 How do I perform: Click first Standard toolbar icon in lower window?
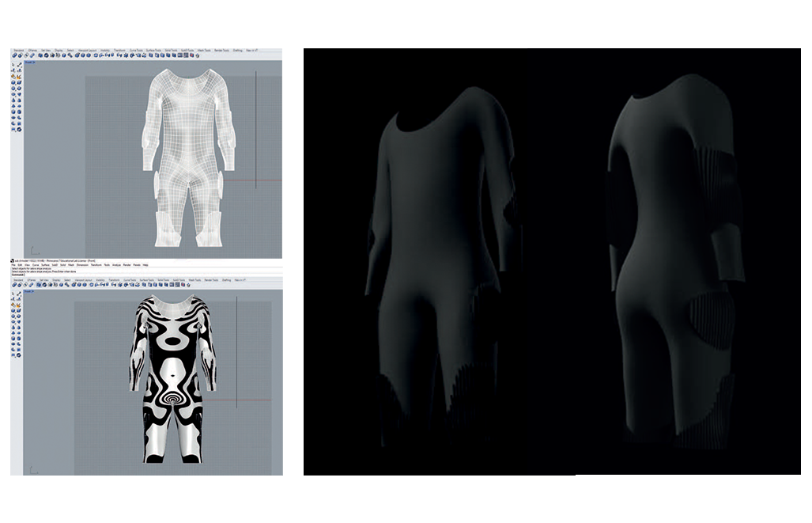(x=14, y=285)
